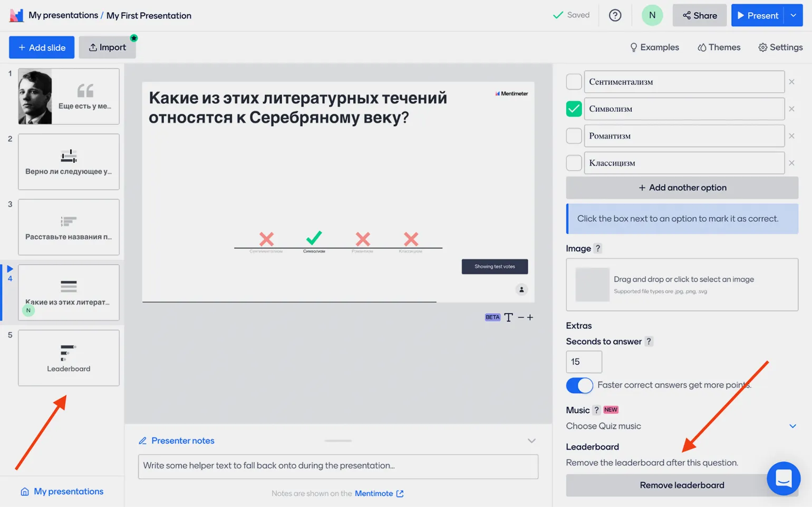Toggle faster correct answers points switch
Viewport: 812px width, 507px height.
point(579,385)
